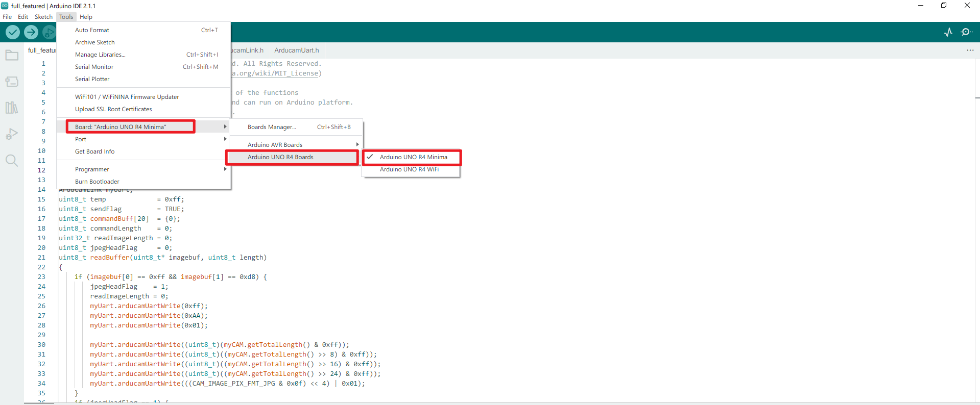The height and width of the screenshot is (405, 980).
Task: Click Get Board Info entry
Action: tap(144, 151)
